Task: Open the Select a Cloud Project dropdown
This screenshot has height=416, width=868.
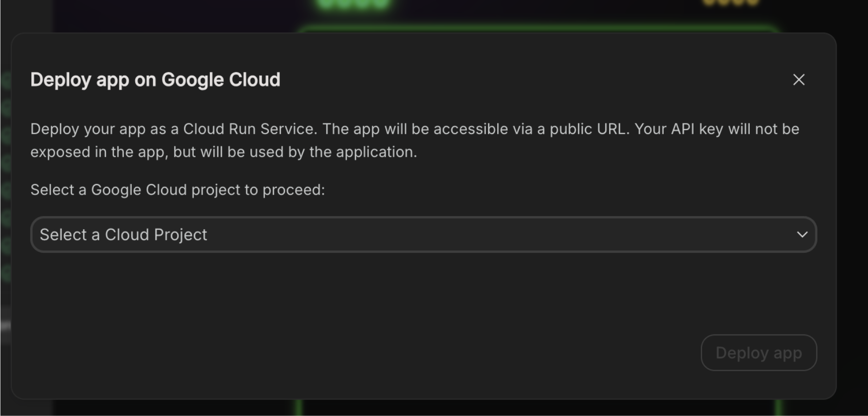Action: pos(423,234)
